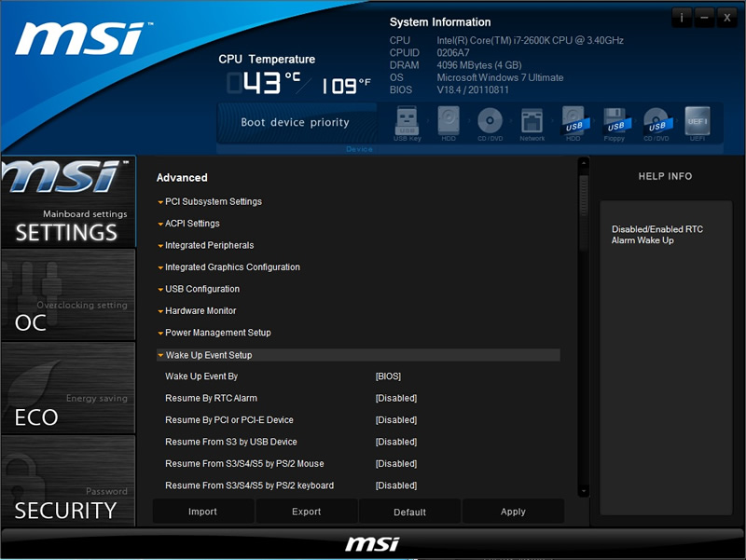Select the Resume From S3/S4/S5 by PS/2 keyboard label
The height and width of the screenshot is (560, 746).
[249, 485]
